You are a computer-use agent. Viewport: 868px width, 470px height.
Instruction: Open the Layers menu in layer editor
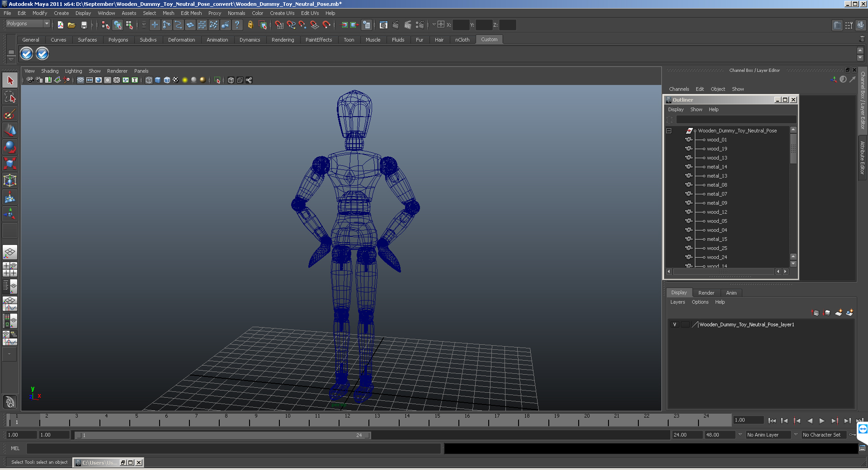click(x=678, y=302)
